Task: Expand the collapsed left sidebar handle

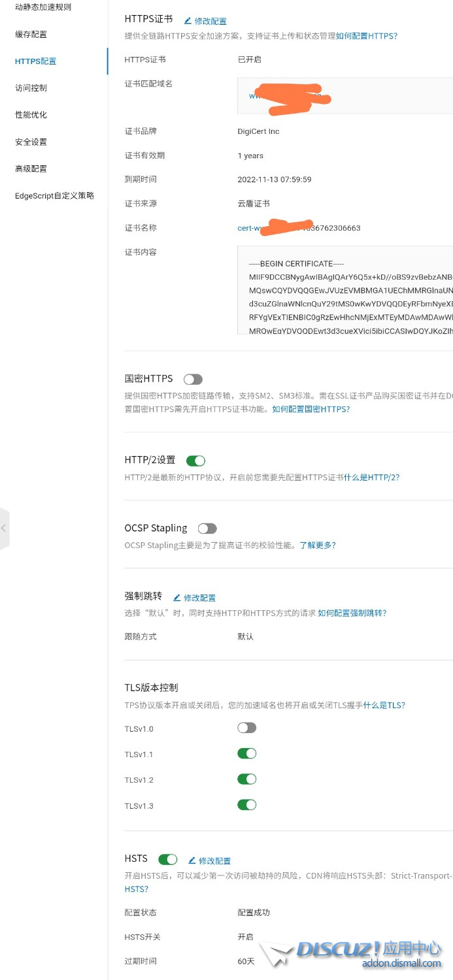Action: (x=4, y=528)
